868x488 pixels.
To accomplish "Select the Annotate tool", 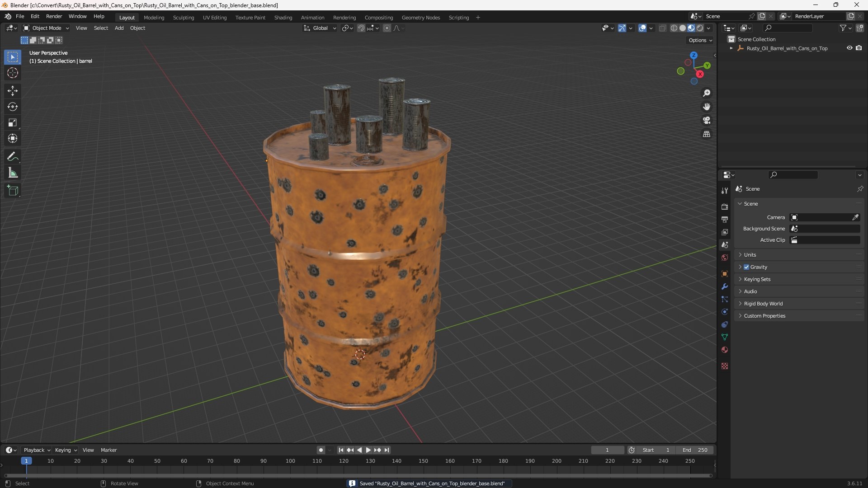I will pos(13,157).
